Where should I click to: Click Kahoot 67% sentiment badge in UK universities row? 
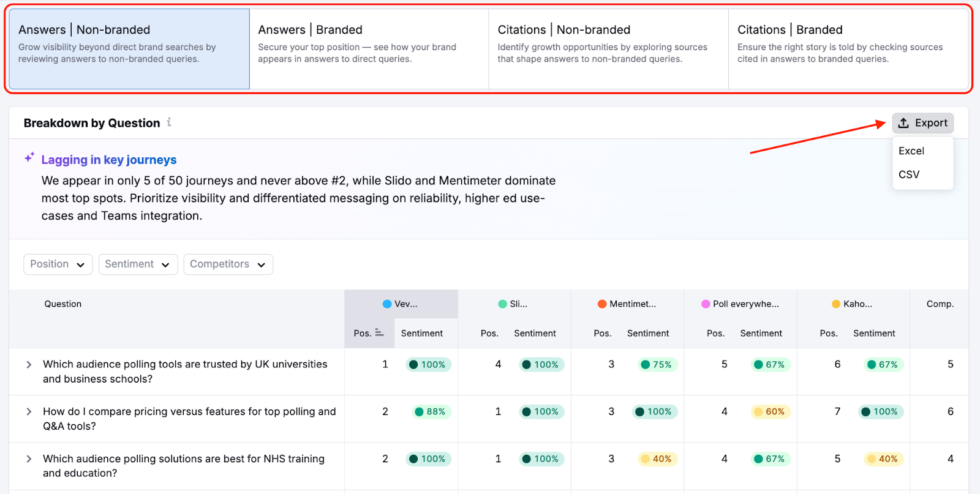click(884, 365)
